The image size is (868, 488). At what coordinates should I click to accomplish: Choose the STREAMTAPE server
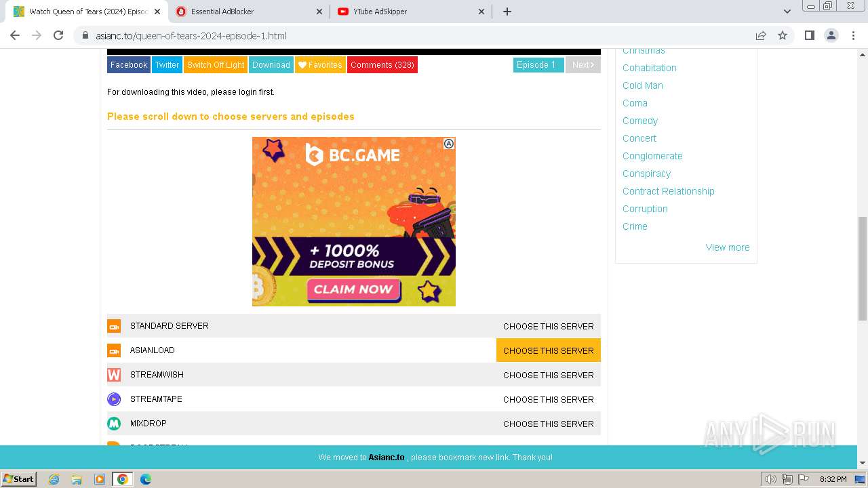(549, 399)
